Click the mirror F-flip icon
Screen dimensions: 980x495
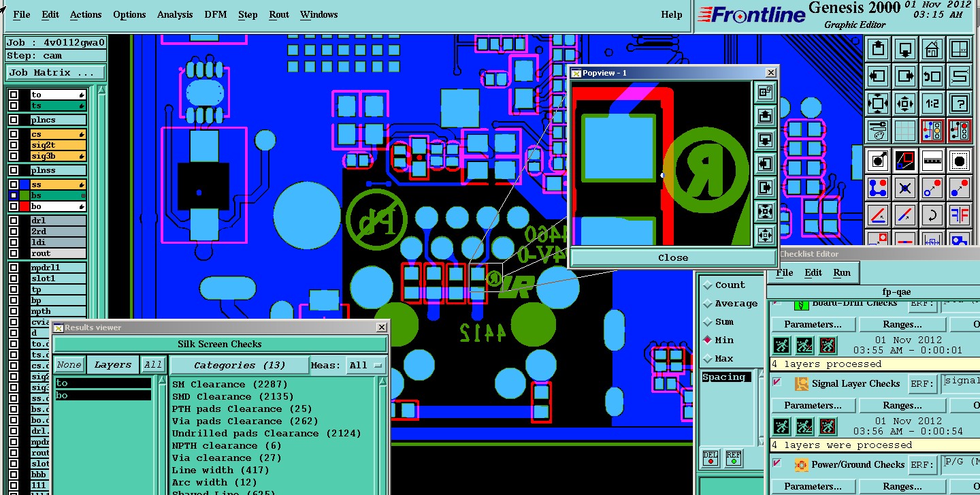pyautogui.click(x=959, y=215)
